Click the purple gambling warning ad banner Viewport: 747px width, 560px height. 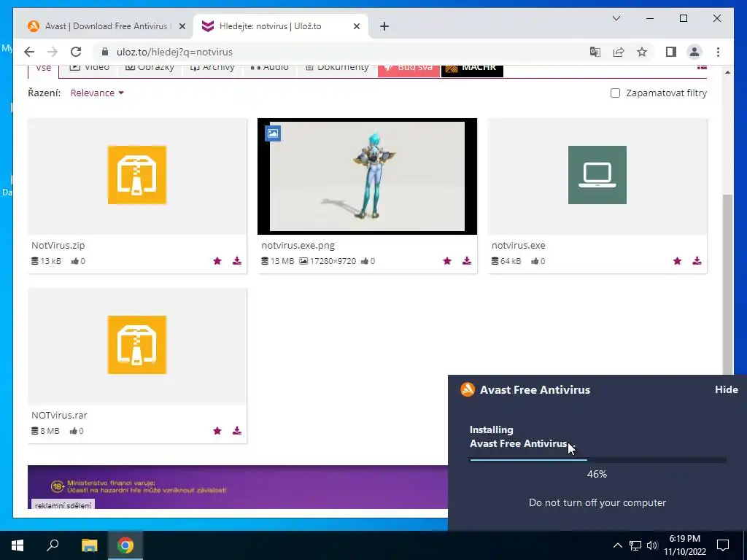pyautogui.click(x=238, y=487)
